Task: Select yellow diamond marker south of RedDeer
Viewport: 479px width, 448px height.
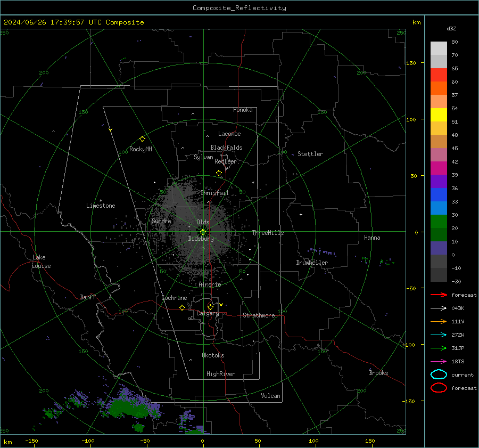Action: pos(219,173)
